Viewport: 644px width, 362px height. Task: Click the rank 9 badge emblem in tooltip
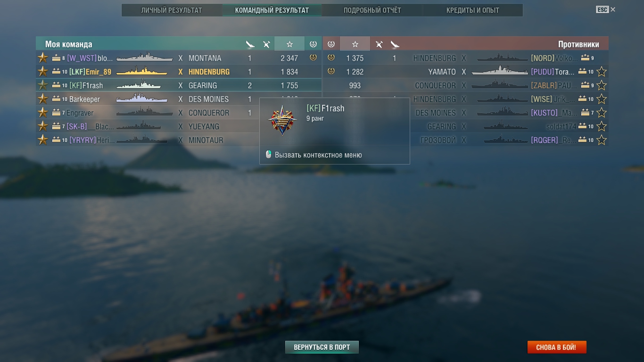click(x=282, y=120)
